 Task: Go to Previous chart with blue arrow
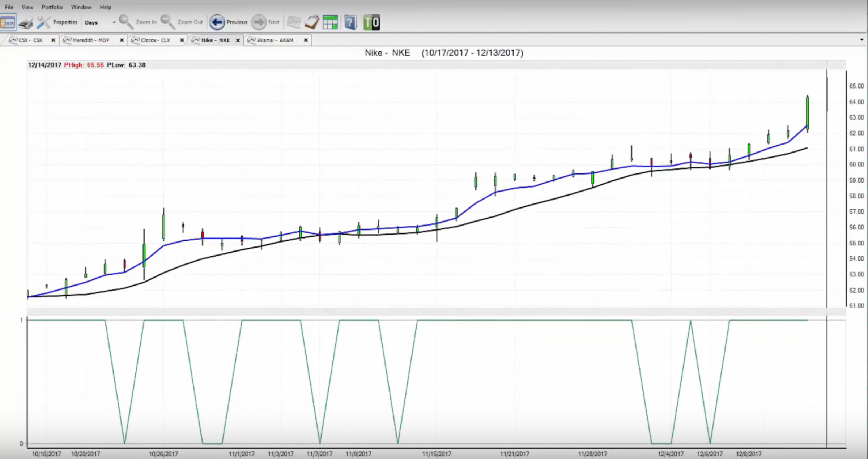(217, 22)
